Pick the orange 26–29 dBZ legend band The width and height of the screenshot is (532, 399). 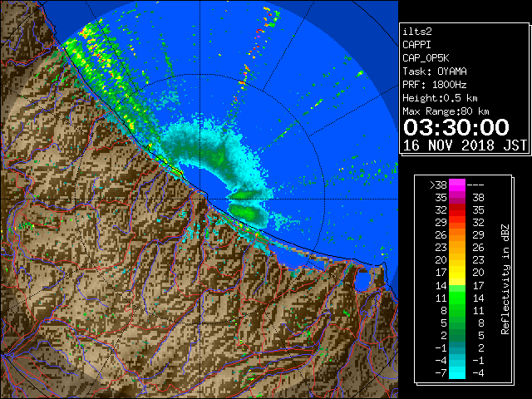click(x=457, y=235)
